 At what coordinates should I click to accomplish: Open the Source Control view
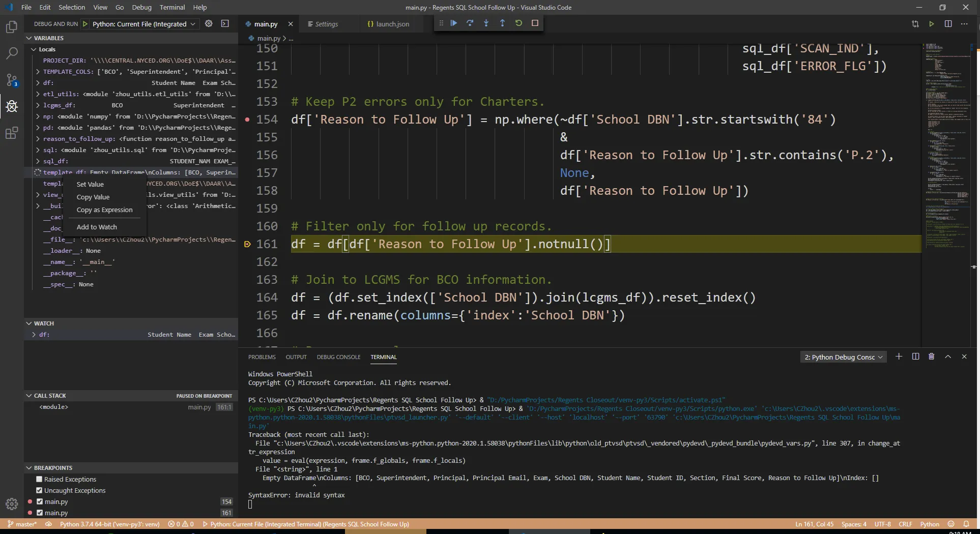[12, 80]
